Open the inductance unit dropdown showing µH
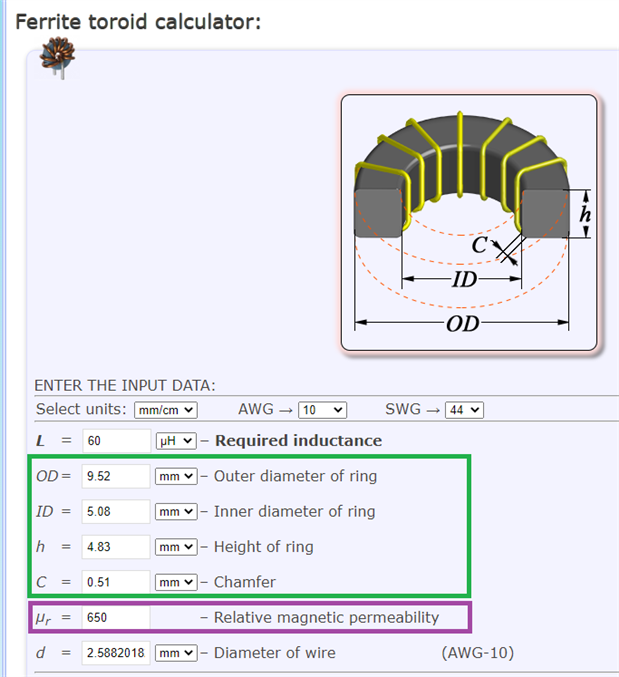 click(x=176, y=441)
